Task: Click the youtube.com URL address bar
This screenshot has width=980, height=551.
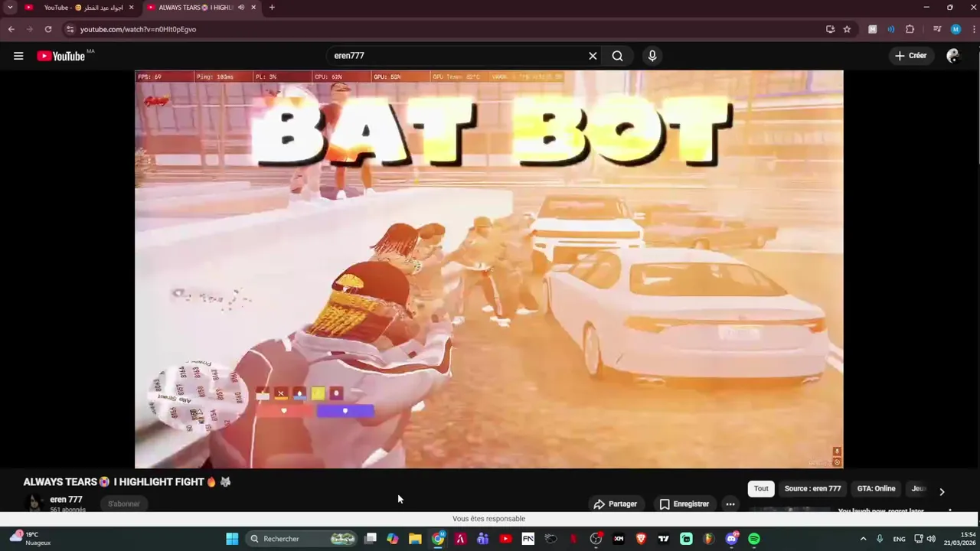Action: (444, 29)
